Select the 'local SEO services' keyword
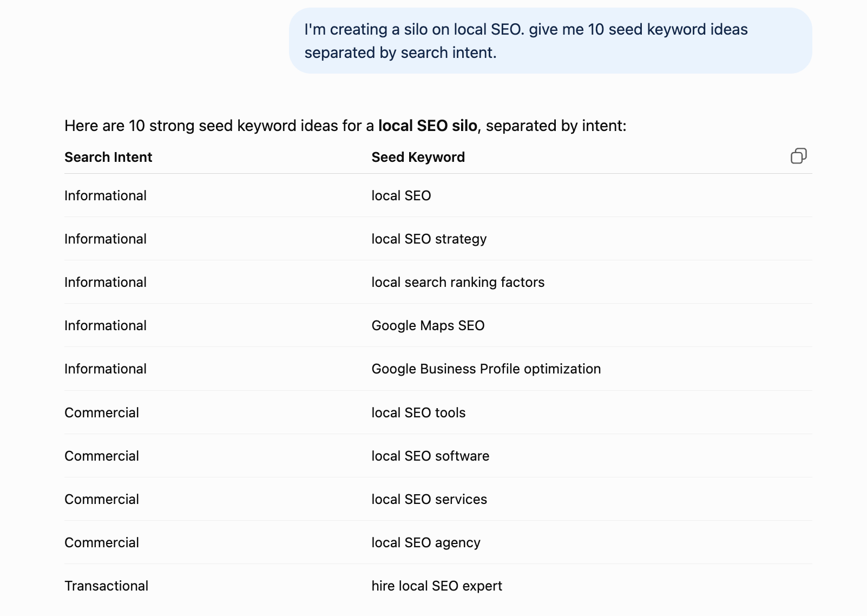 point(429,499)
